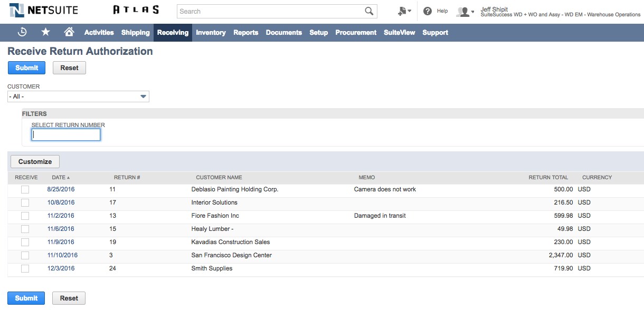This screenshot has height=310, width=644.
Task: Open the Shortcuts star icon
Action: 46,32
